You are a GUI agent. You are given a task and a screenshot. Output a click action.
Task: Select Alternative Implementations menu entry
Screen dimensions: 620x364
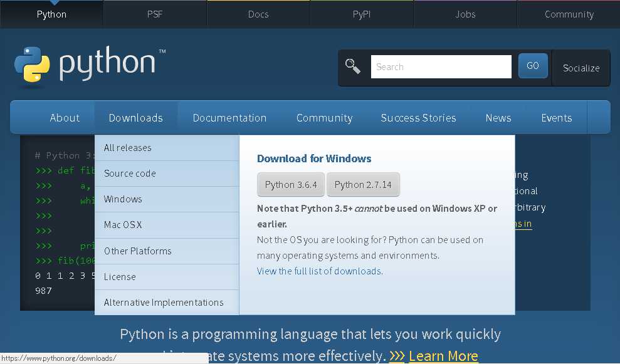coord(167,303)
